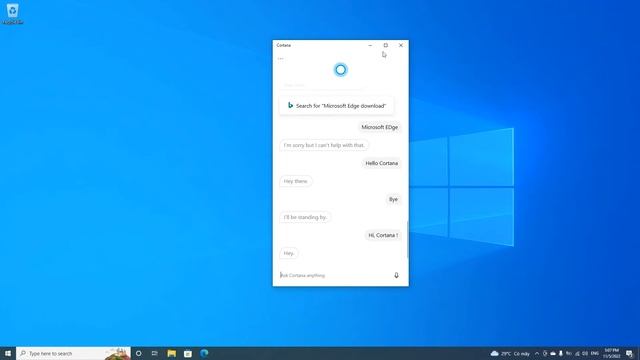640x360 pixels.
Task: Click the Cortana circle icon on taskbar
Action: (x=138, y=353)
